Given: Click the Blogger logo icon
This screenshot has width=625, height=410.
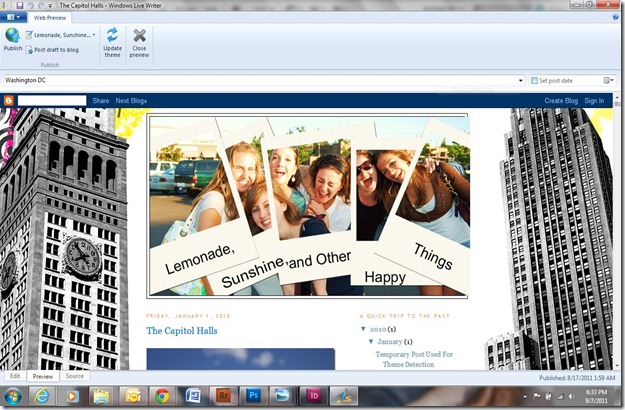Looking at the screenshot, I should coord(8,101).
